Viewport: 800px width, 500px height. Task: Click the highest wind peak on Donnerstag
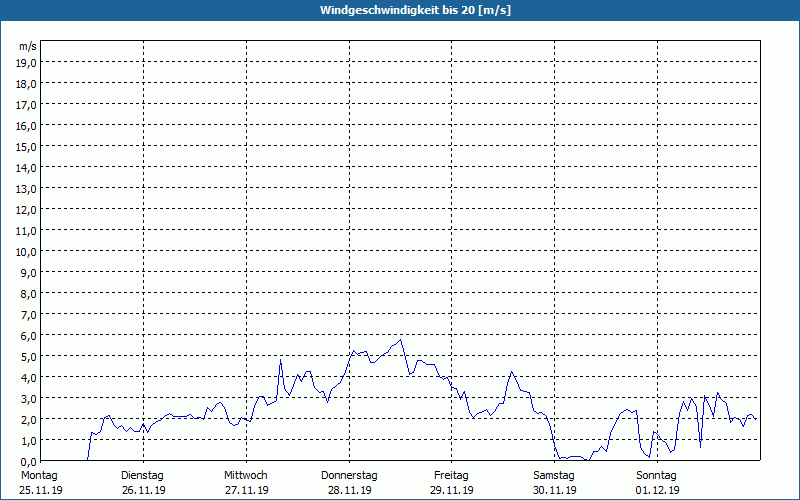coord(401,340)
